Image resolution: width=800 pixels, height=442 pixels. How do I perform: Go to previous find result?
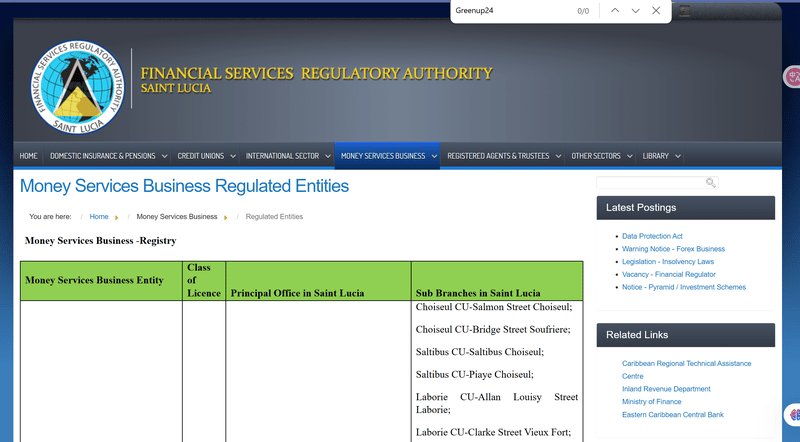[615, 11]
